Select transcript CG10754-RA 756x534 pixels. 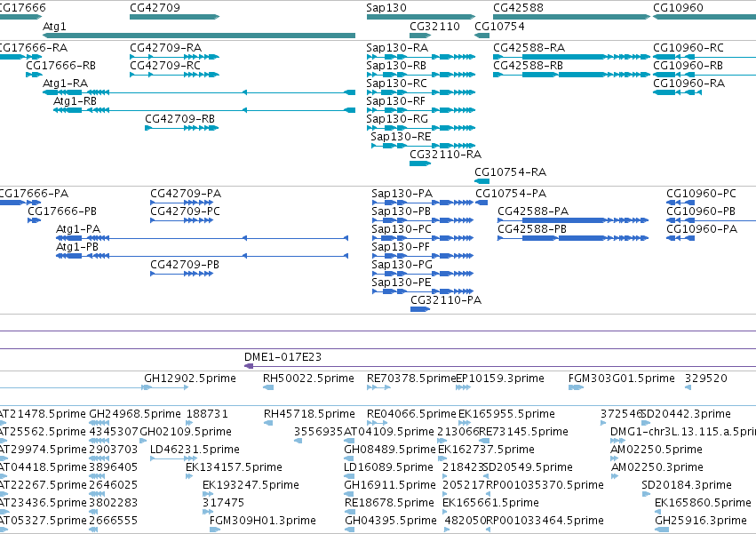coord(481,181)
